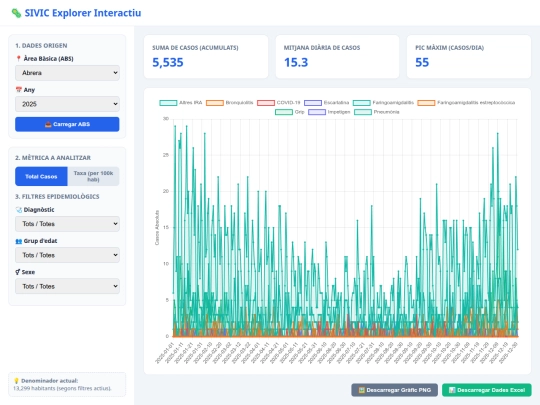Click Descarregar Dades Excel button
Screen dimensions: 540x405
(487, 390)
